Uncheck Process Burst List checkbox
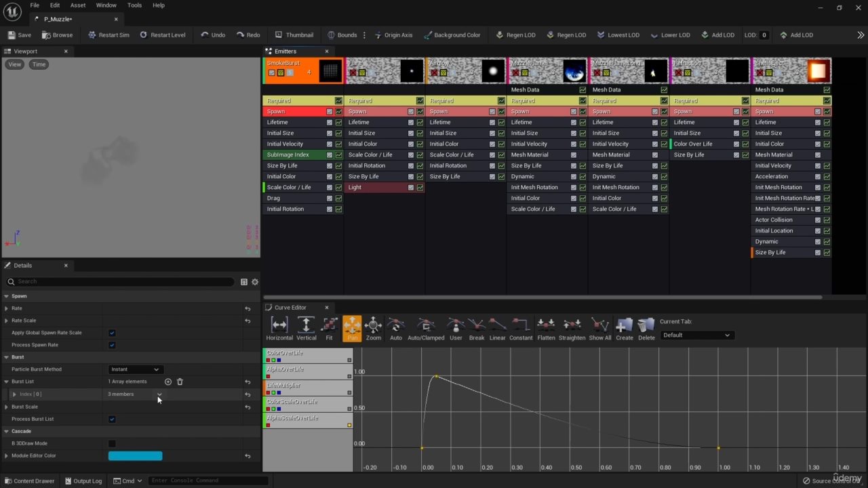This screenshot has width=868, height=488. 112,419
